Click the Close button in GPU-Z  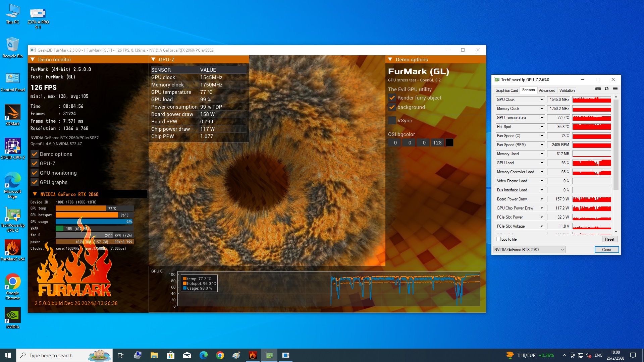click(x=606, y=250)
